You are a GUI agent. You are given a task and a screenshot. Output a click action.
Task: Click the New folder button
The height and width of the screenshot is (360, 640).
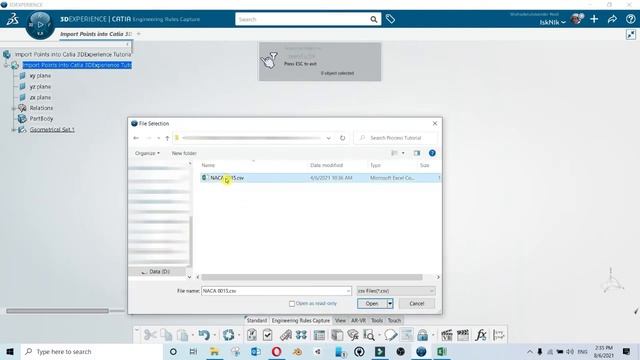(184, 153)
